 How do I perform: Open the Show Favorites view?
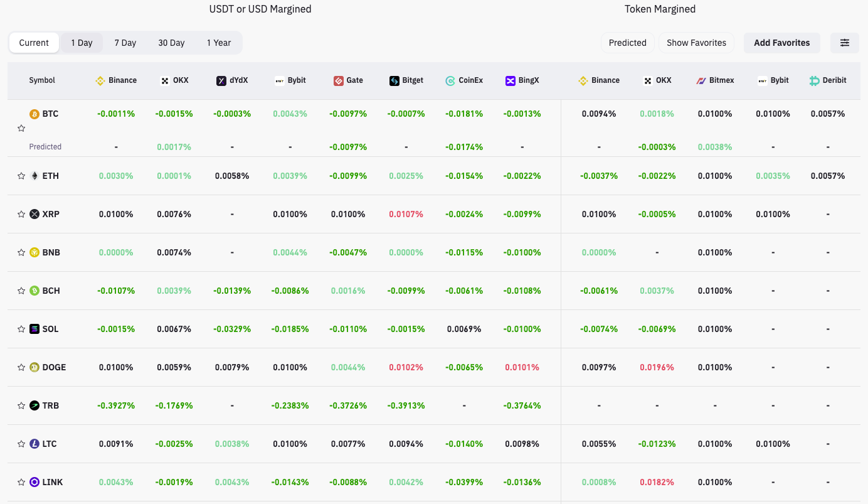click(696, 42)
